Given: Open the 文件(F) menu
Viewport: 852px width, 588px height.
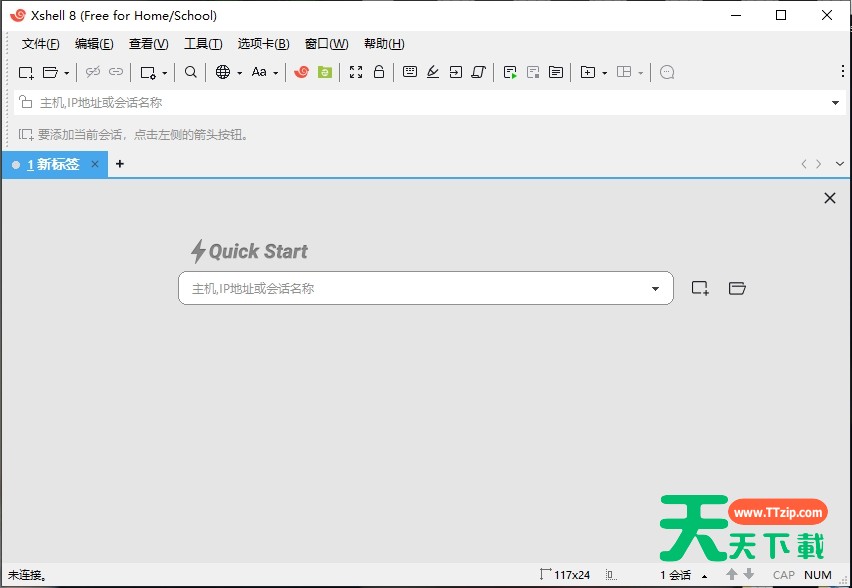Looking at the screenshot, I should 40,44.
